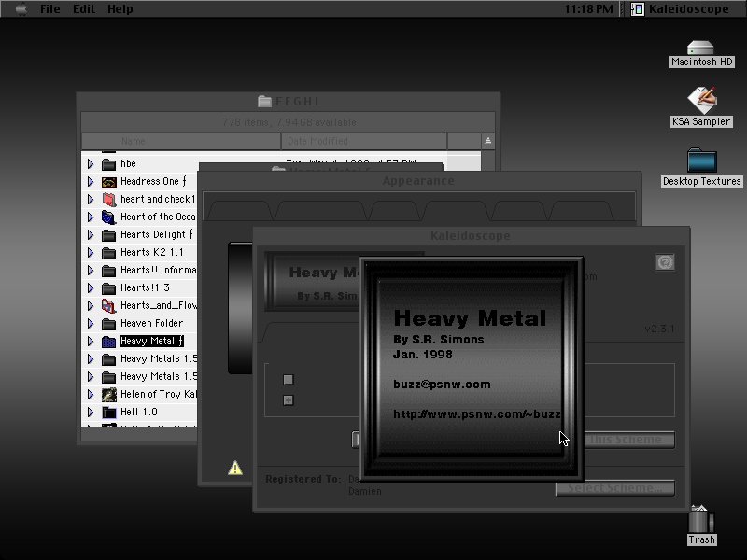Select the Heart of the Ocea item icon
Viewport: 747px width, 560px height.
coord(108,217)
